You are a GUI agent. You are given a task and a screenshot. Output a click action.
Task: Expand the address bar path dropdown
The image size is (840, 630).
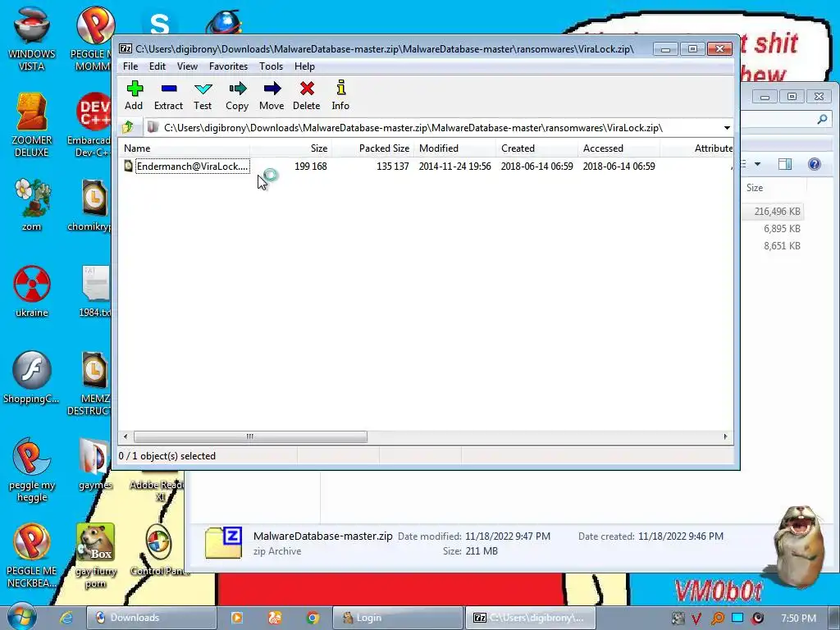(727, 128)
